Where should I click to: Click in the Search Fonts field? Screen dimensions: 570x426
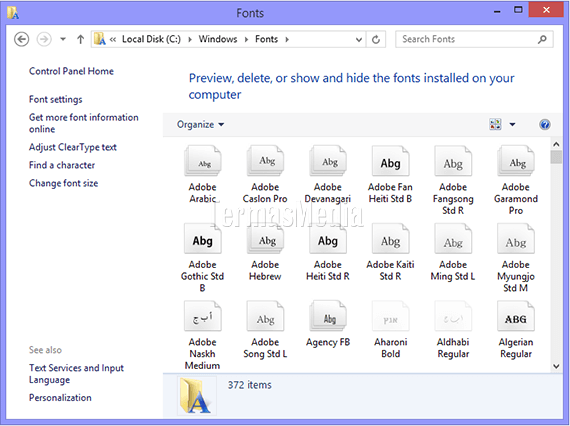coord(474,39)
